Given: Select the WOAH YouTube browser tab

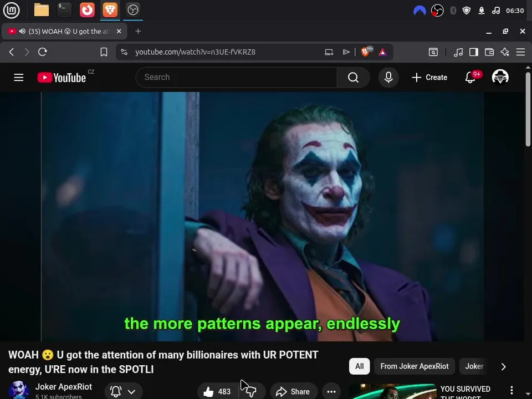Looking at the screenshot, I should click(x=64, y=31).
